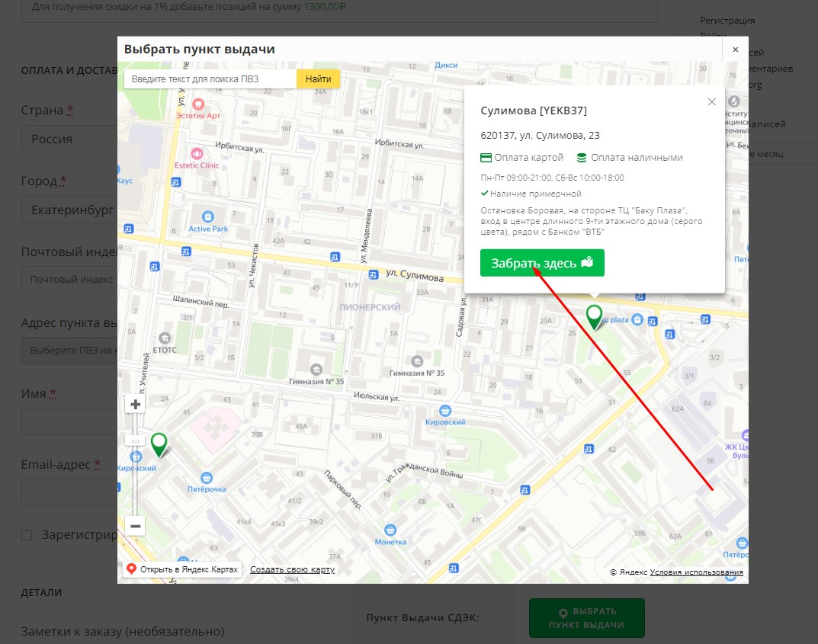Screen dimensions: 818x644
Task: Zoom in the map with plus button
Action: [x=135, y=404]
